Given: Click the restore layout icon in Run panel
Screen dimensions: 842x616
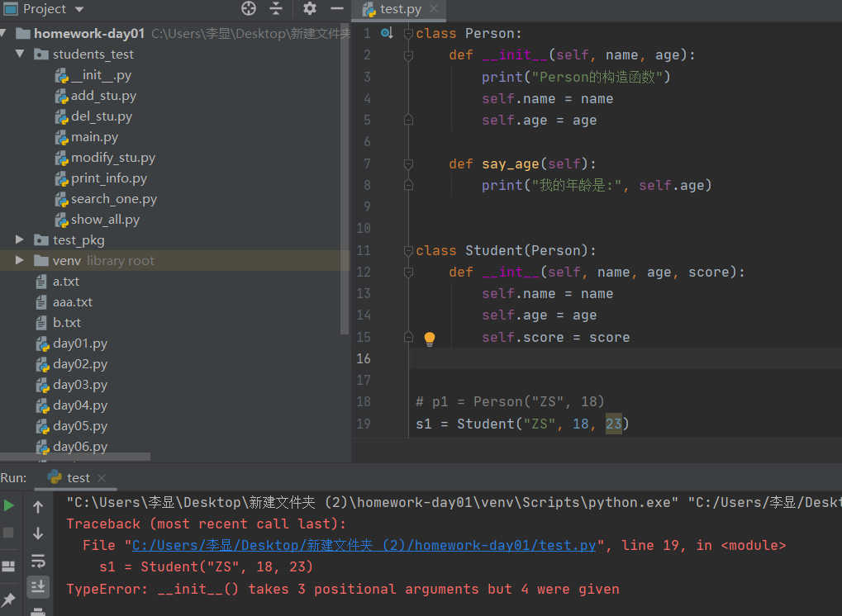Looking at the screenshot, I should coord(8,566).
